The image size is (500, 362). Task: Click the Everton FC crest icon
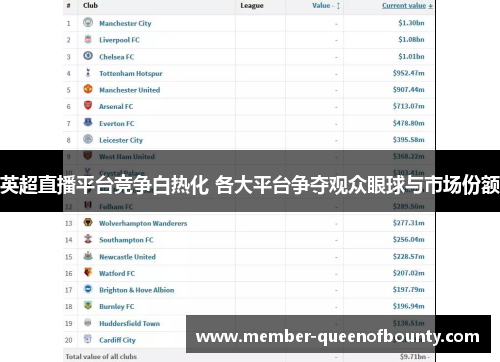[88, 122]
